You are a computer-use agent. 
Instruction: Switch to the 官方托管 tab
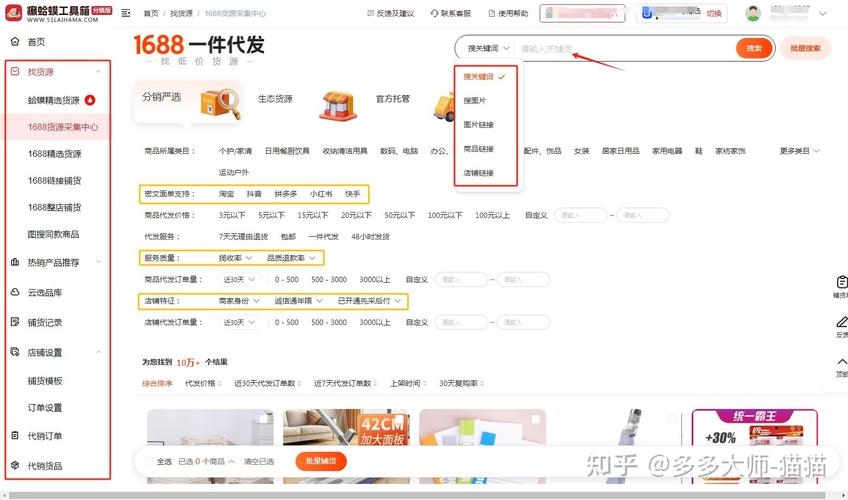[393, 99]
